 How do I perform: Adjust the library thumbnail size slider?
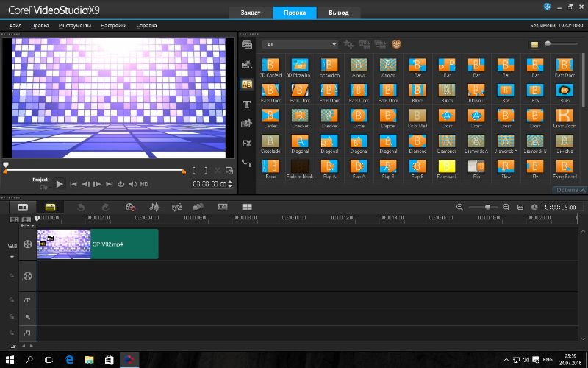click(x=548, y=44)
